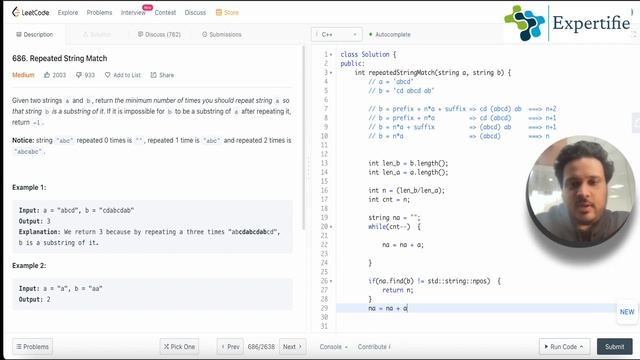Screen dimensions: 640x360
Task: Switch to the Description tab
Action: click(x=35, y=34)
